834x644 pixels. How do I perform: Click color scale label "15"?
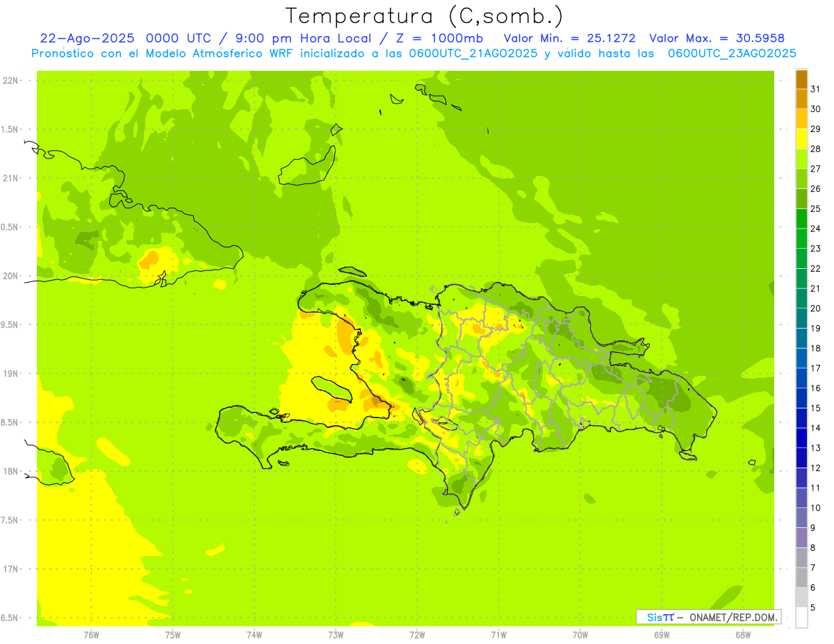point(816,408)
